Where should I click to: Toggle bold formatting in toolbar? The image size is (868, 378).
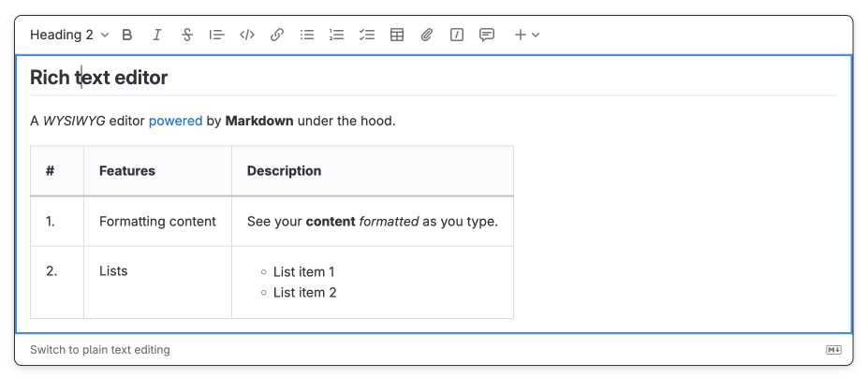tap(127, 36)
